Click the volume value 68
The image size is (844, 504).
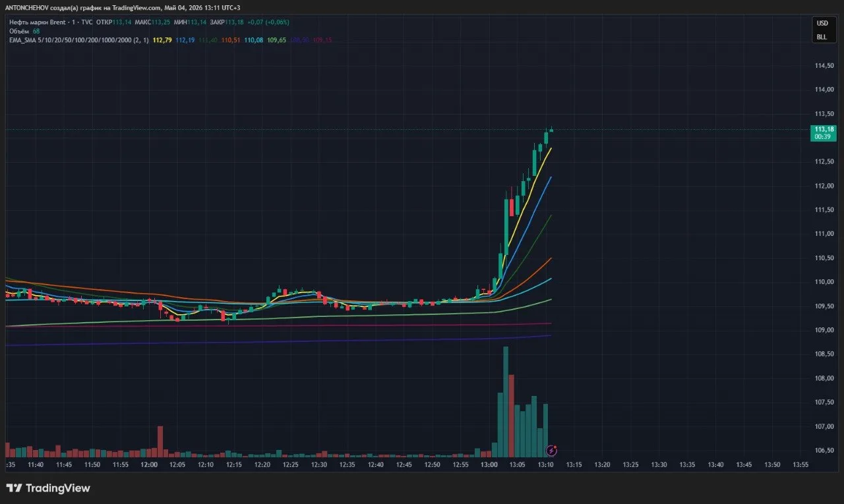[36, 31]
